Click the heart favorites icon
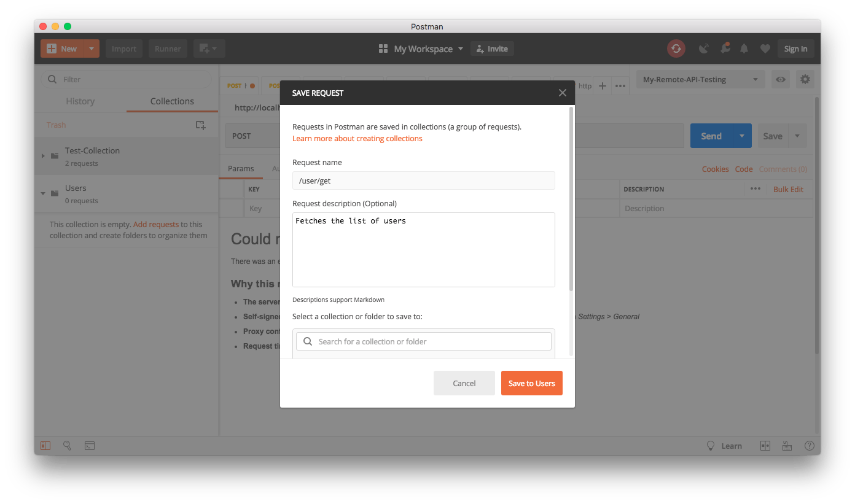This screenshot has height=504, width=855. pyautogui.click(x=765, y=48)
